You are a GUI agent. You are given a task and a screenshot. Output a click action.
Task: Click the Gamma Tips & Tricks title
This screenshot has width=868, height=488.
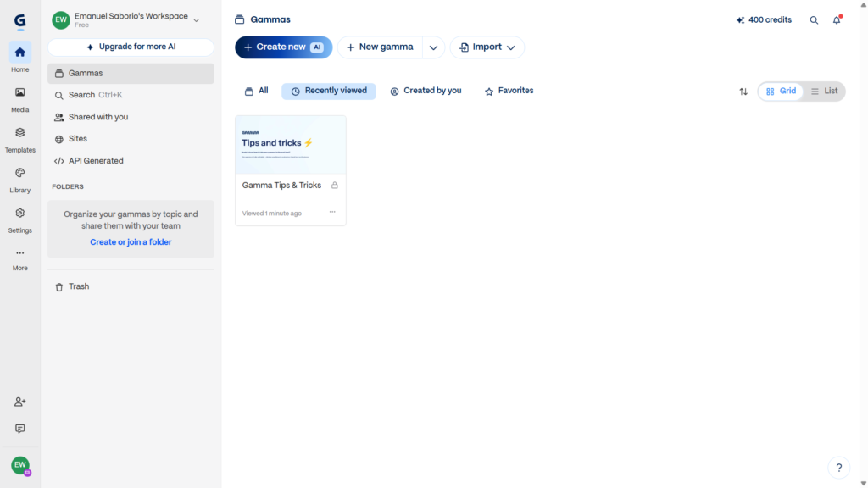pos(281,186)
